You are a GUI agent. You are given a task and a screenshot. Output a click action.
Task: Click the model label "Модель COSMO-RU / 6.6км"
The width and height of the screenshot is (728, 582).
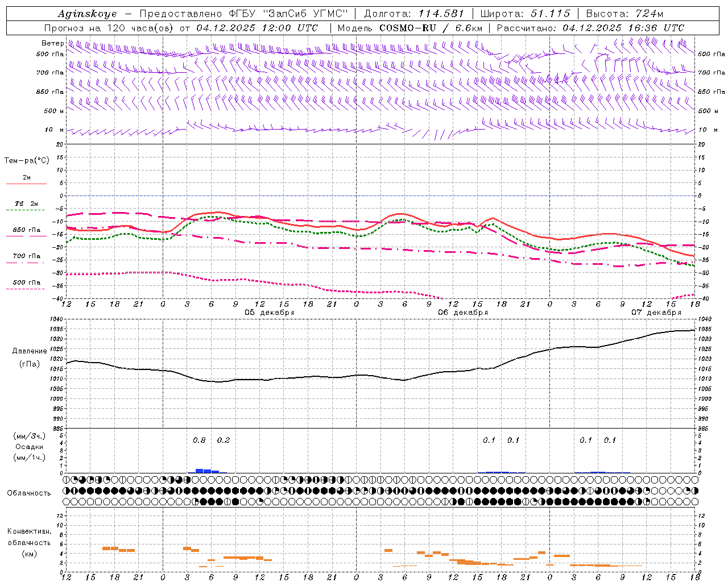tap(410, 28)
